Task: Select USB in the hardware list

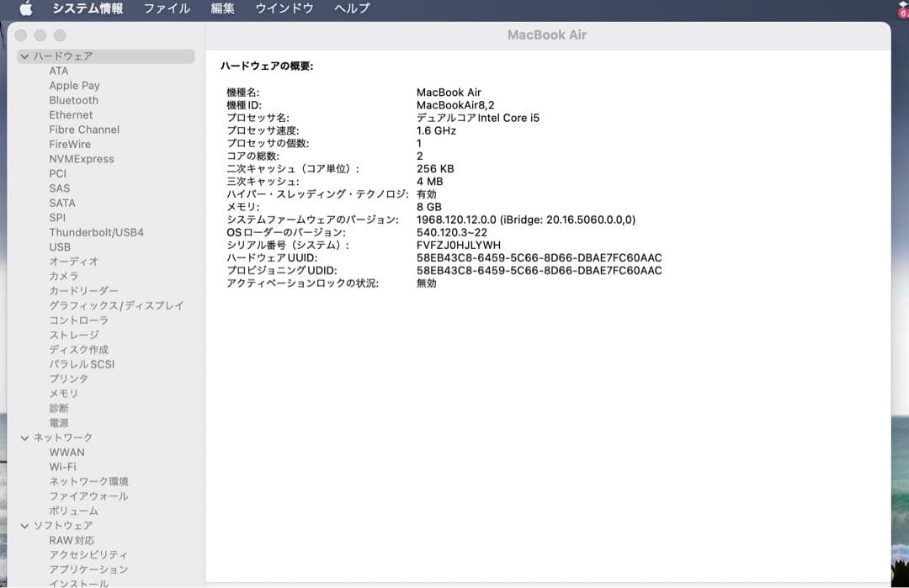Action: (x=60, y=246)
